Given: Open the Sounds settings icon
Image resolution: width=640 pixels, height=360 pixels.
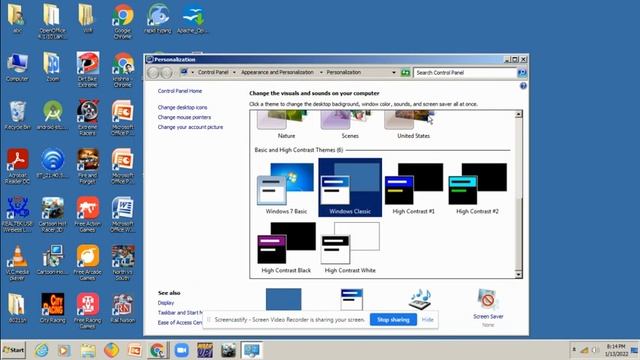Looking at the screenshot, I should pyautogui.click(x=420, y=299).
